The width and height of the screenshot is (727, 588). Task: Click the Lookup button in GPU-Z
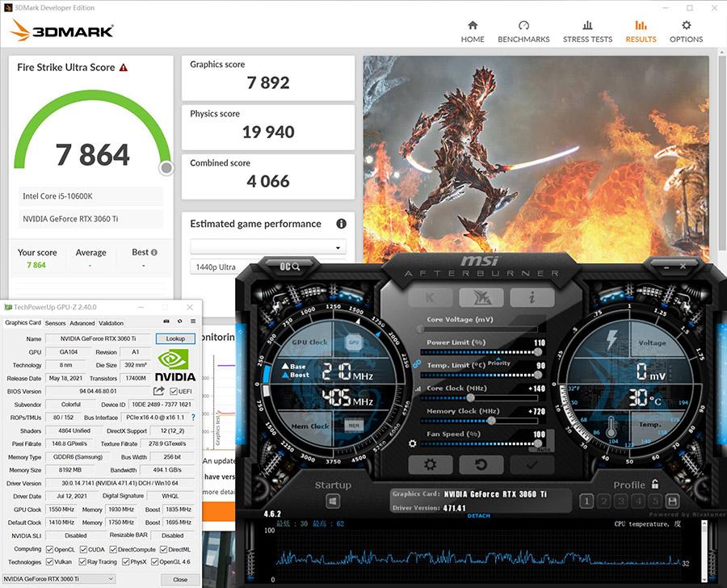point(175,339)
